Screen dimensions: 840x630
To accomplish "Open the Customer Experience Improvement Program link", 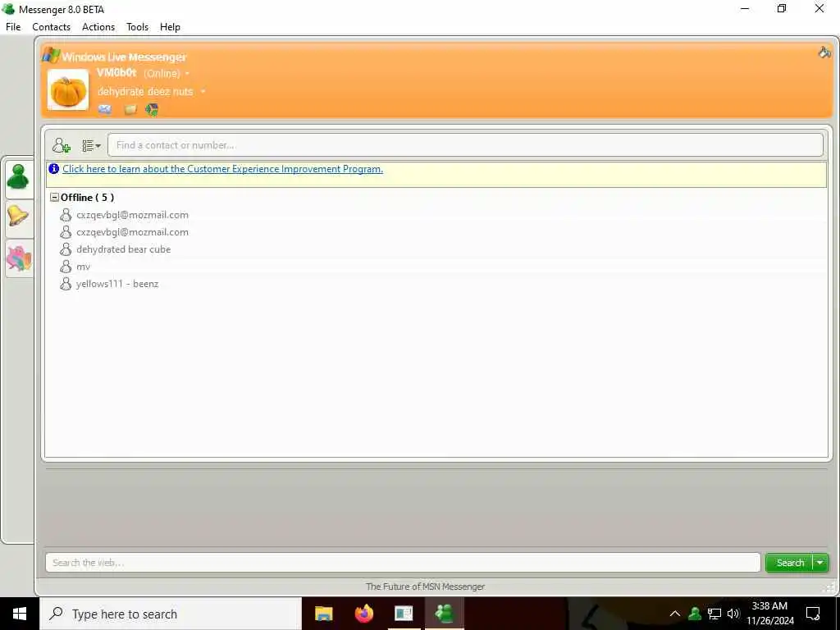I will 223,169.
